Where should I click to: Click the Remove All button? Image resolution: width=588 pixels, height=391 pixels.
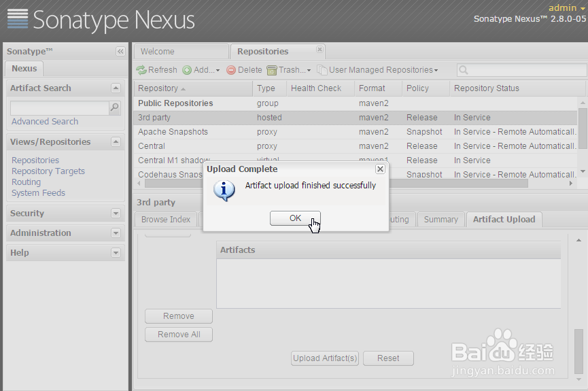[179, 335]
